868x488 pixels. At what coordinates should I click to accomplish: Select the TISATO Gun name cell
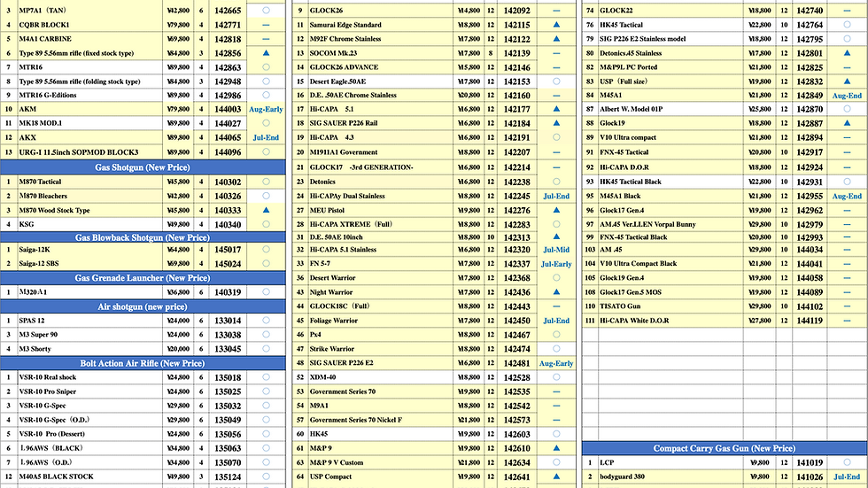(670, 306)
